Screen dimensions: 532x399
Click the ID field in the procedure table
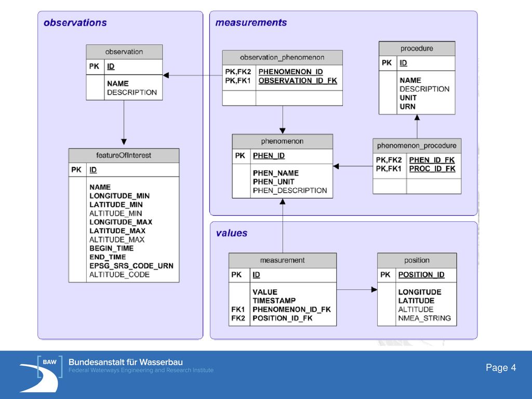[403, 63]
